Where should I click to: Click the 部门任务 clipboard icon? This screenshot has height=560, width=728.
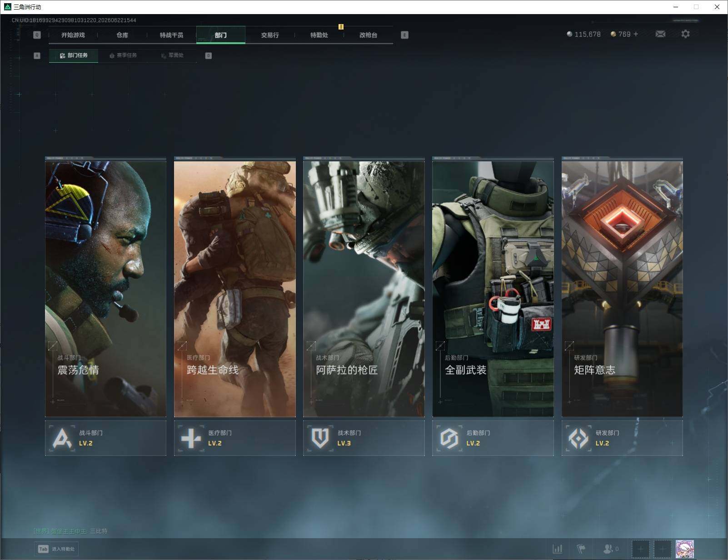(x=63, y=55)
